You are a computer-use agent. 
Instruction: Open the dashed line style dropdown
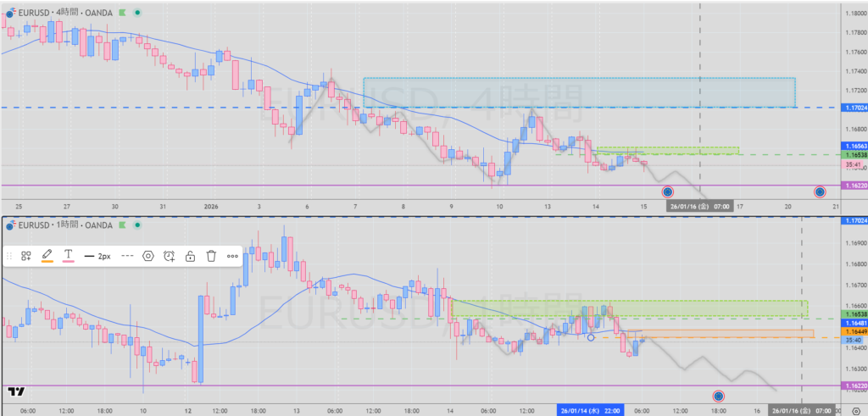pyautogui.click(x=128, y=256)
